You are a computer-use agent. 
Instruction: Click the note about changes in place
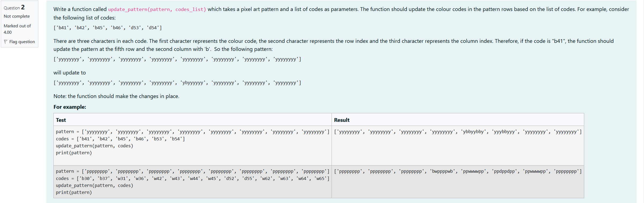click(116, 96)
